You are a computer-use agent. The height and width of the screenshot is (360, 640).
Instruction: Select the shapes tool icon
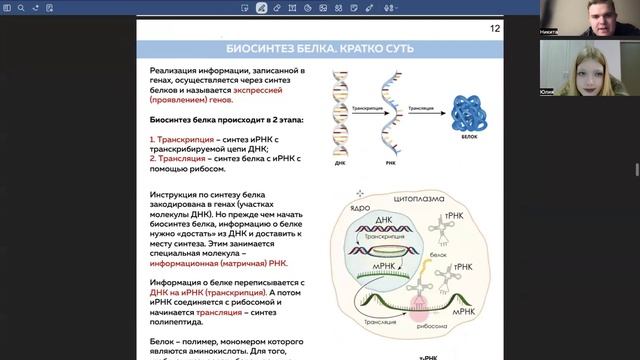pos(308,8)
